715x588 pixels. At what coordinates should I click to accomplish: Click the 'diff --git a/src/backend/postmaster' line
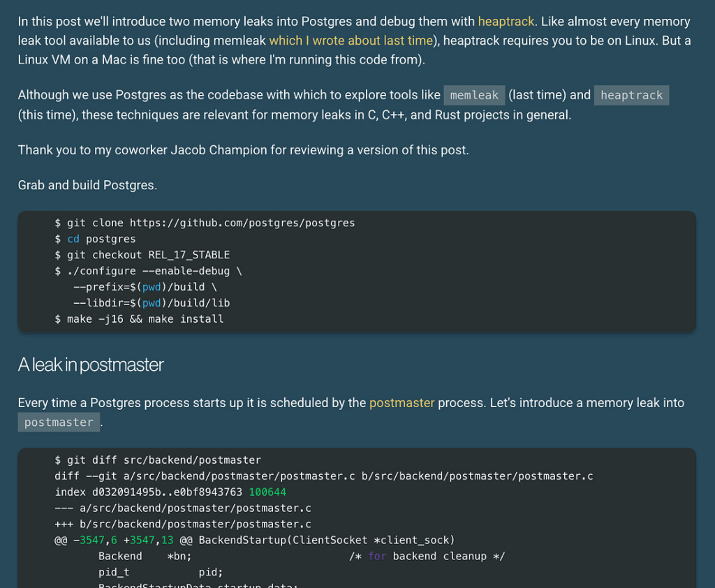point(324,476)
